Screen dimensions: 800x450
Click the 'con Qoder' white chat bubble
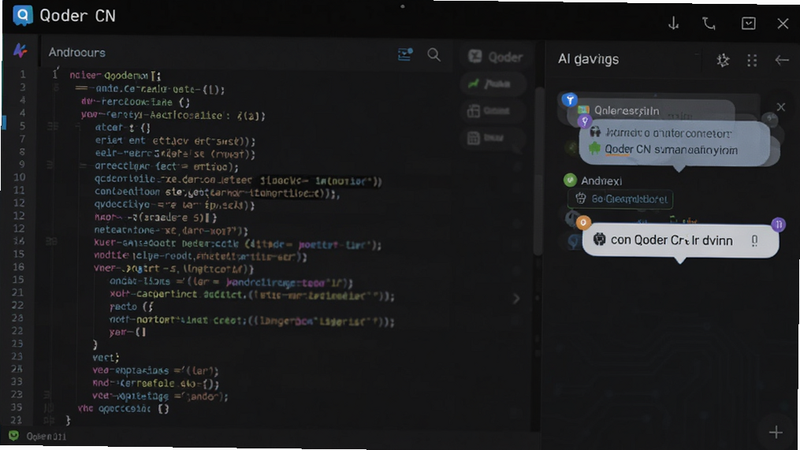[x=681, y=240]
